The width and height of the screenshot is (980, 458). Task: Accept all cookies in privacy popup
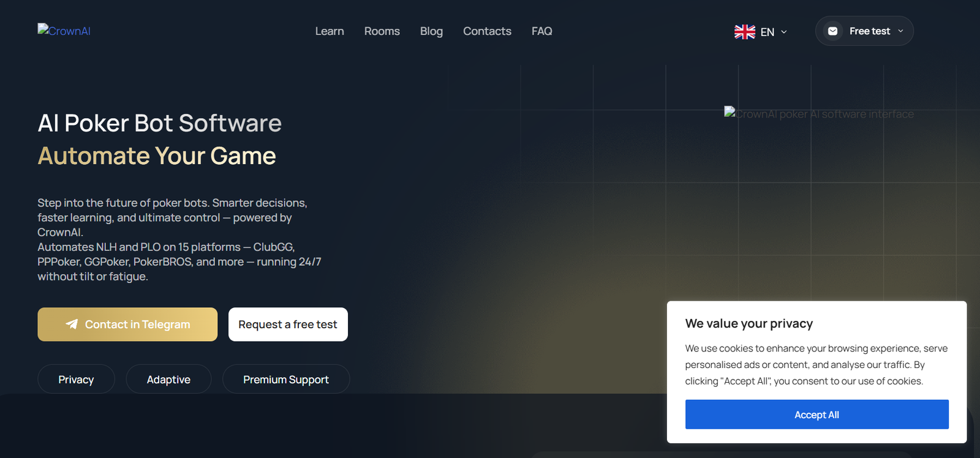point(817,415)
